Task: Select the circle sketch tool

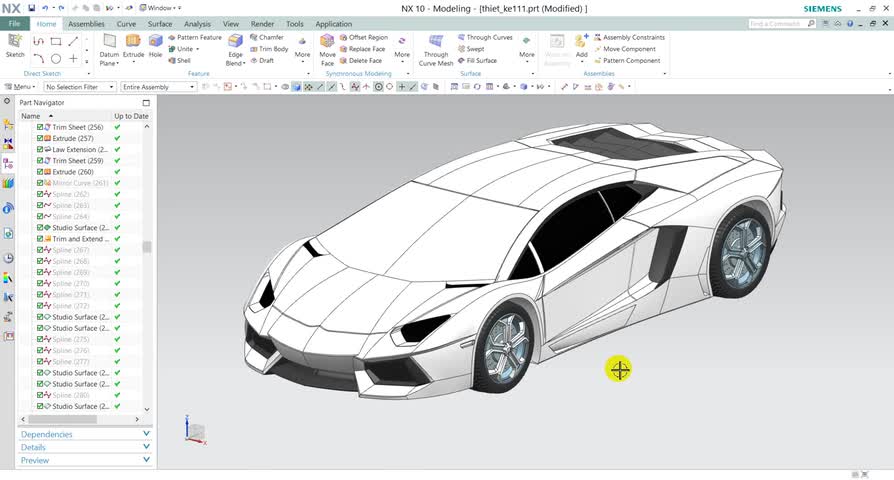Action: [56, 58]
